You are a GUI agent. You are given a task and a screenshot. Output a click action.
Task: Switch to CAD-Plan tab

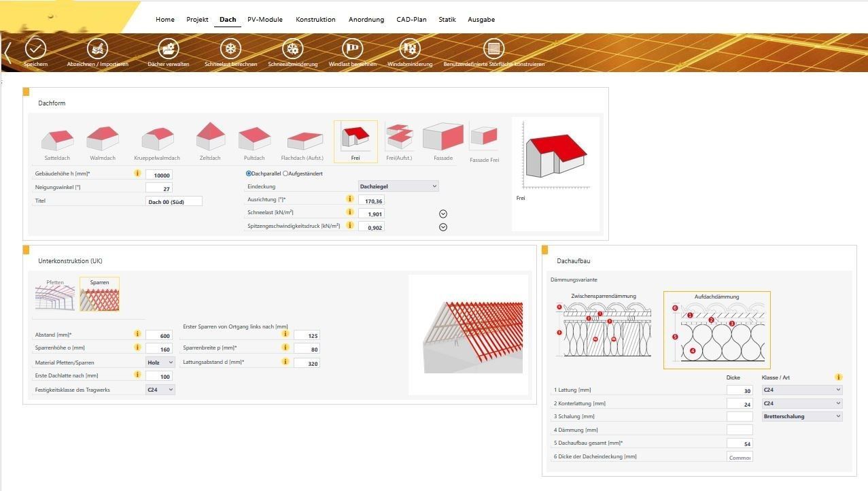[x=412, y=20]
